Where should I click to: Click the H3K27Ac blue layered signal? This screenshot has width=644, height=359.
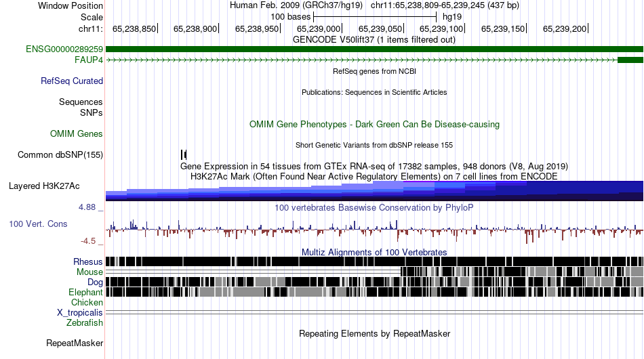tap(374, 191)
